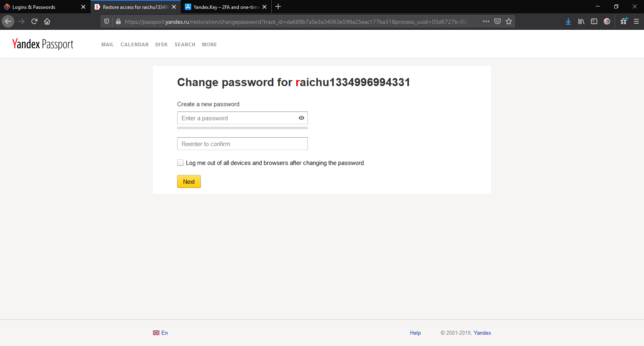Open the Help link in footer
This screenshot has height=346, width=644.
click(415, 333)
